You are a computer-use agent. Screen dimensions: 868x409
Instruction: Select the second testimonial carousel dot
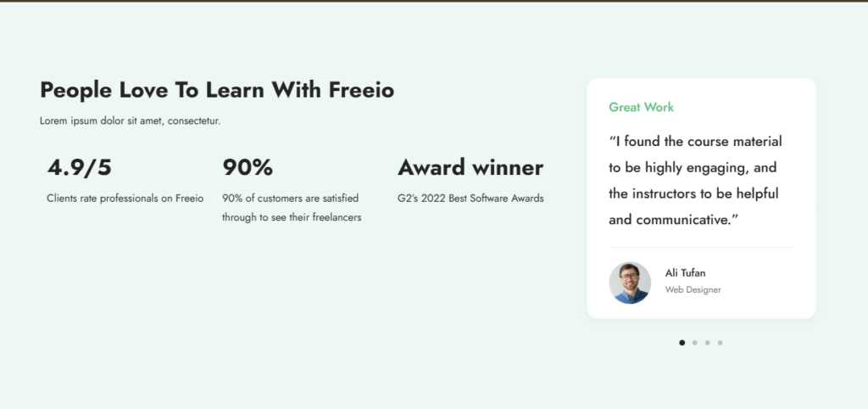pos(695,343)
